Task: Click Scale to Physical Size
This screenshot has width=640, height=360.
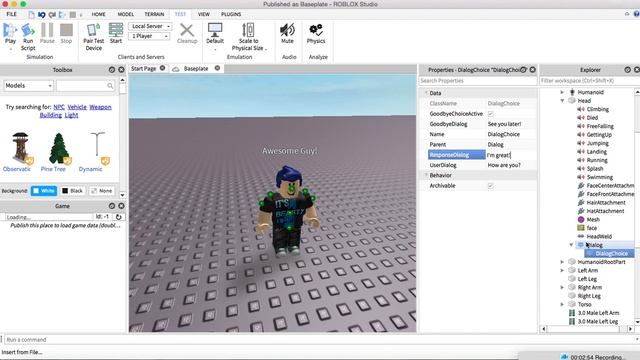Action: 248,31
